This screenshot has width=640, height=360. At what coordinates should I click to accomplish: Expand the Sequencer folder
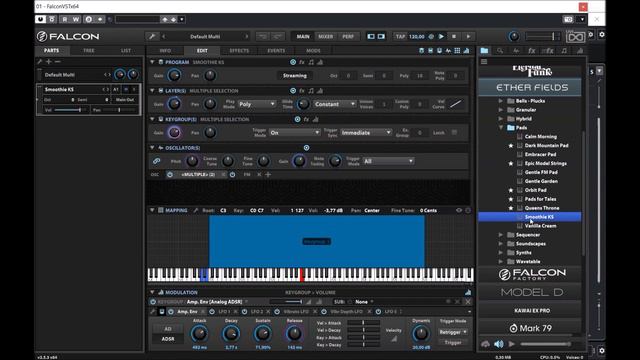coord(501,235)
